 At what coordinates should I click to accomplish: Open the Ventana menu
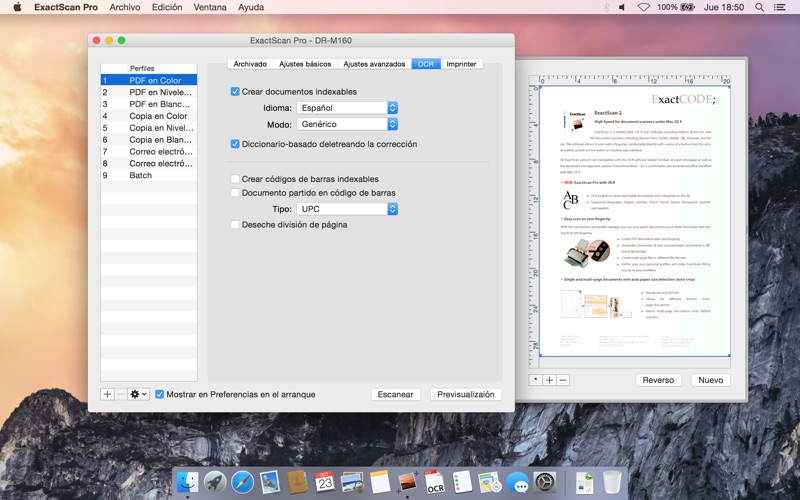click(210, 7)
